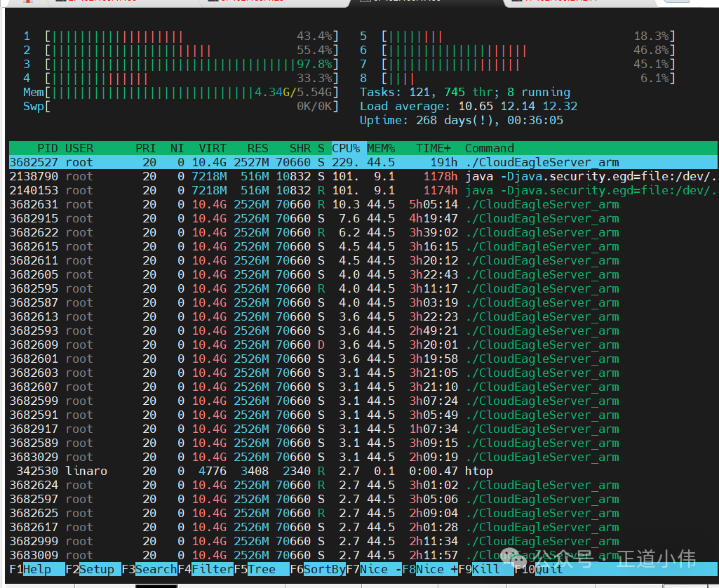The image size is (719, 588).
Task: Select java process row PID 2138790
Action: pos(363,177)
